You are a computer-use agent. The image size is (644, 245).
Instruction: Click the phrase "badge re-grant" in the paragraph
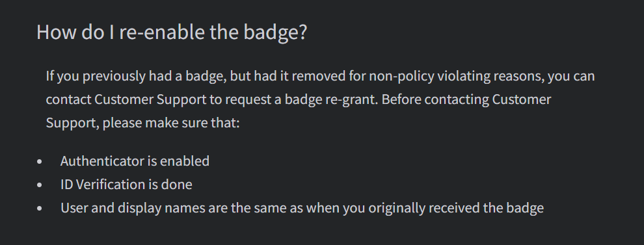click(x=330, y=99)
